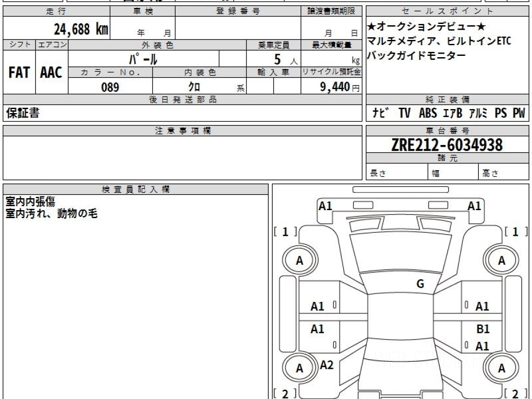
Task: Click the アルミ equipment item
Action: pos(479,113)
